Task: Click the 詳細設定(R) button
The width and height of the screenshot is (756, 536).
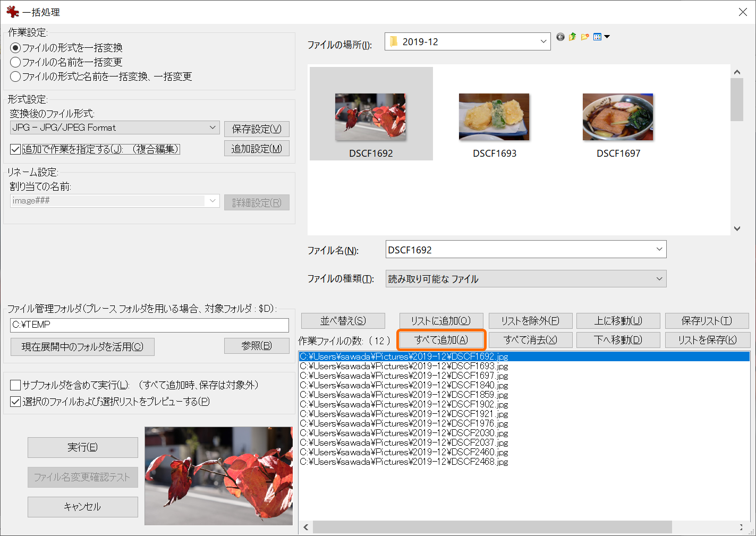Action: point(257,202)
